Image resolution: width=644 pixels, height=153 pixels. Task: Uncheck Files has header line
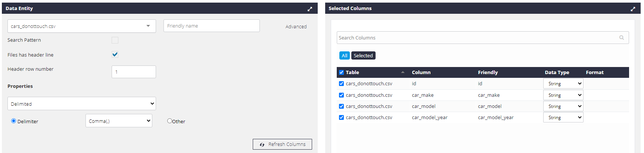[x=115, y=54]
